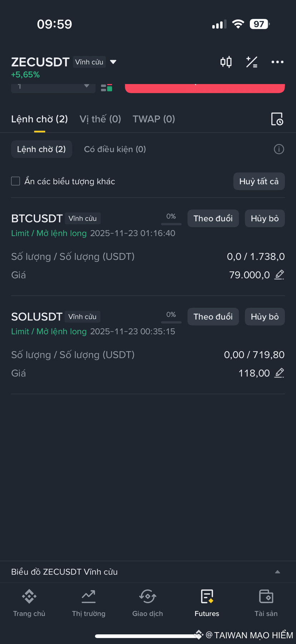The width and height of the screenshot is (296, 644).
Task: Switch to the TWAP (0) tab
Action: [154, 119]
